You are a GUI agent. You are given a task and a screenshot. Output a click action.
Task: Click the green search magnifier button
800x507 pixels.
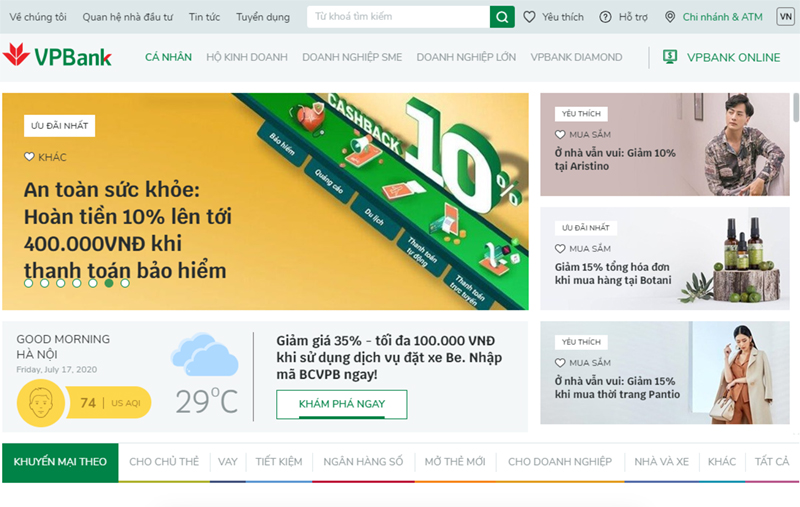point(502,17)
